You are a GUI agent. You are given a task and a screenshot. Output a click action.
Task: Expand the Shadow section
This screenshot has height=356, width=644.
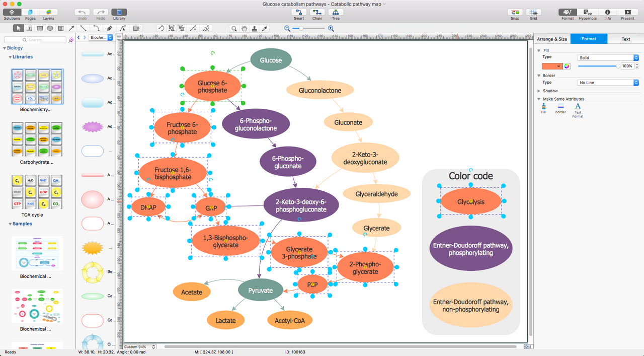tap(539, 91)
